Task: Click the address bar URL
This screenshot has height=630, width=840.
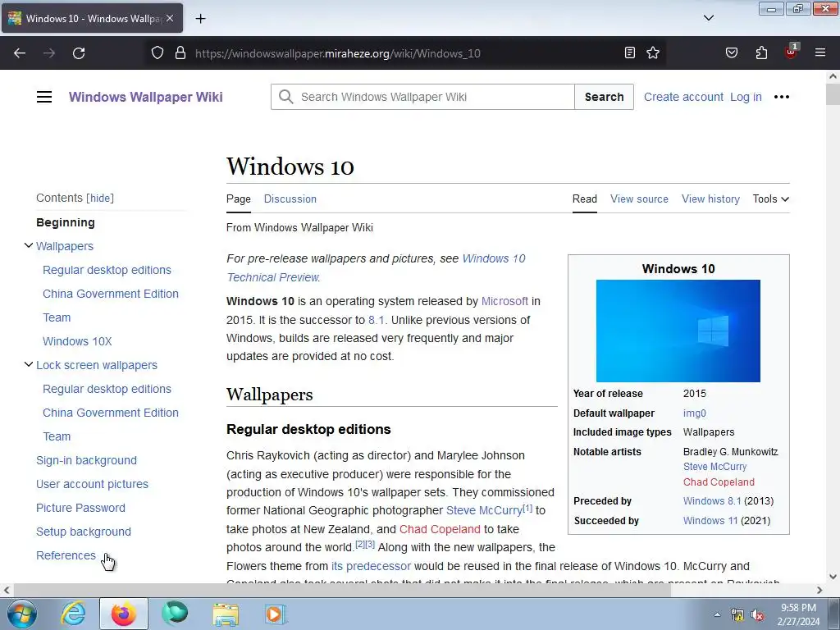Action: coord(337,53)
